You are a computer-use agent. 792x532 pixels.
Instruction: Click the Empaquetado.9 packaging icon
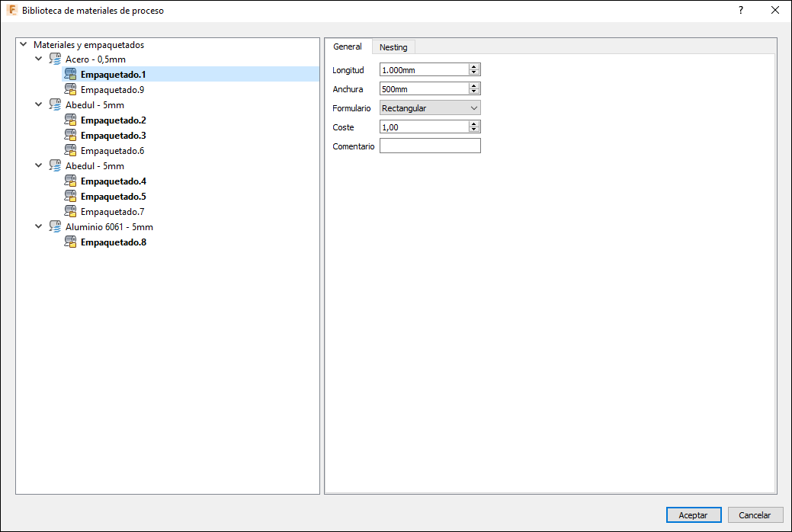(x=70, y=89)
